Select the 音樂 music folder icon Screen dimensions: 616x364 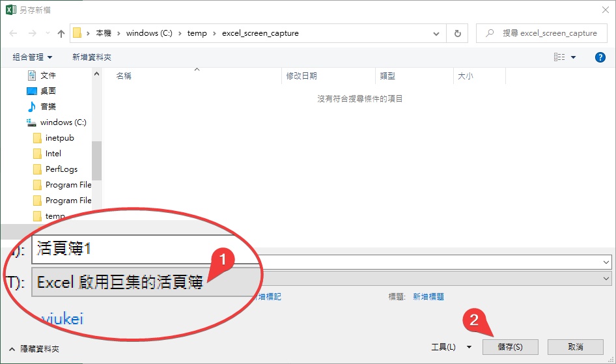pyautogui.click(x=32, y=106)
